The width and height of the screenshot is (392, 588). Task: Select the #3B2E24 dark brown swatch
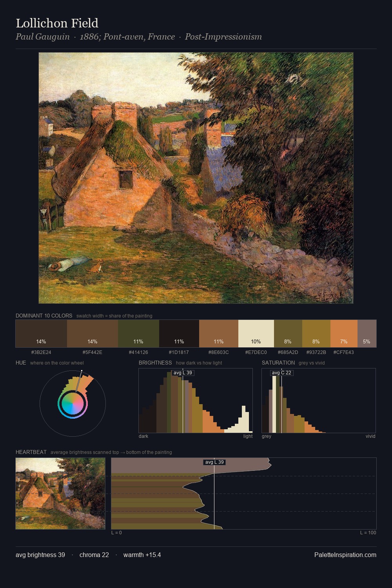click(x=41, y=334)
